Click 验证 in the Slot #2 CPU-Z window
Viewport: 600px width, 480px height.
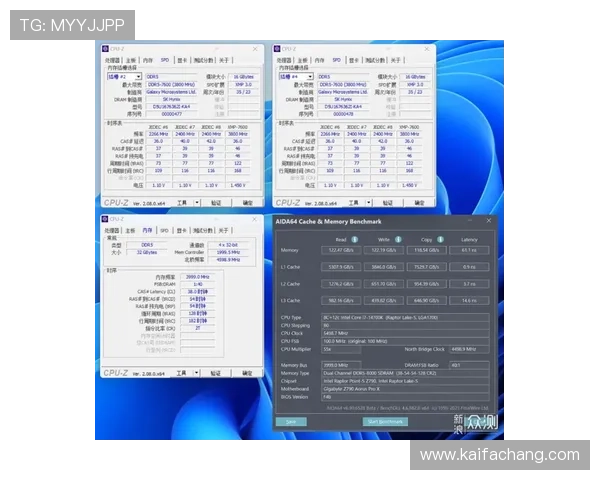tap(216, 201)
